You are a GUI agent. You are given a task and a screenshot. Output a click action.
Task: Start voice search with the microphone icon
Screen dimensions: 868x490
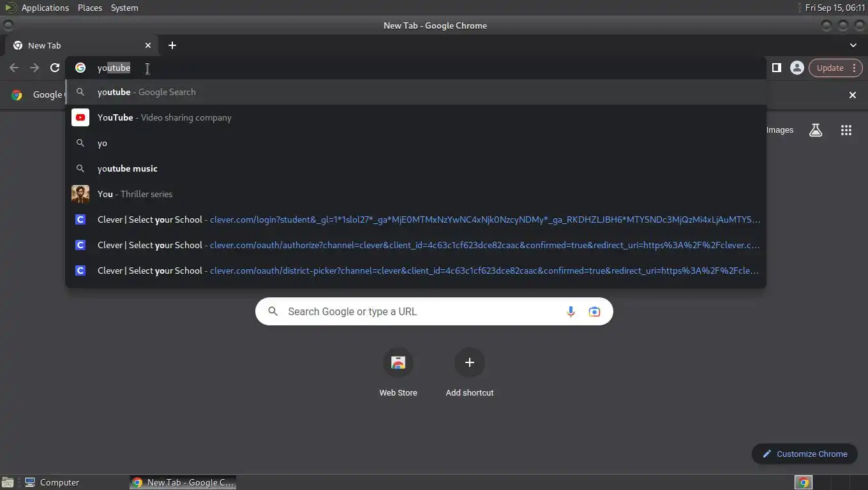click(571, 311)
